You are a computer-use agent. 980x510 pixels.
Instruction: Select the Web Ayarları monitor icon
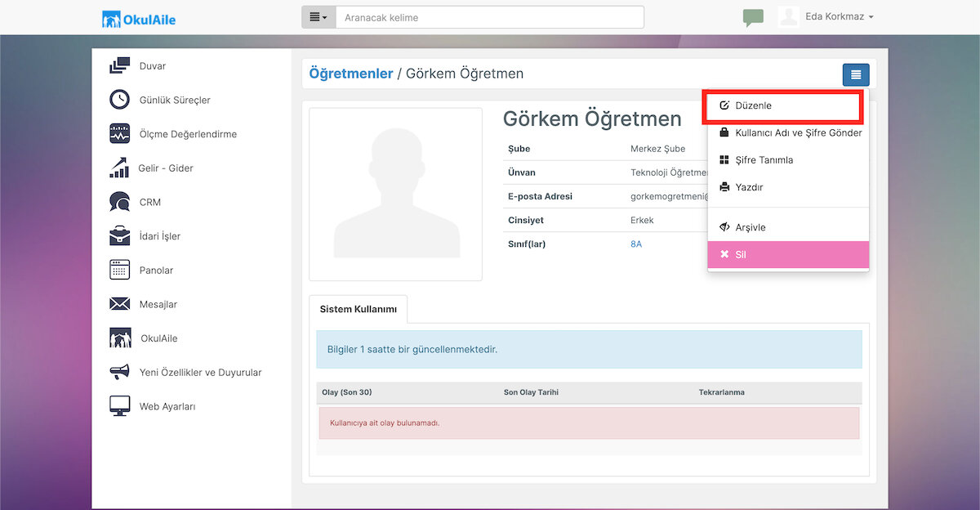(x=120, y=406)
